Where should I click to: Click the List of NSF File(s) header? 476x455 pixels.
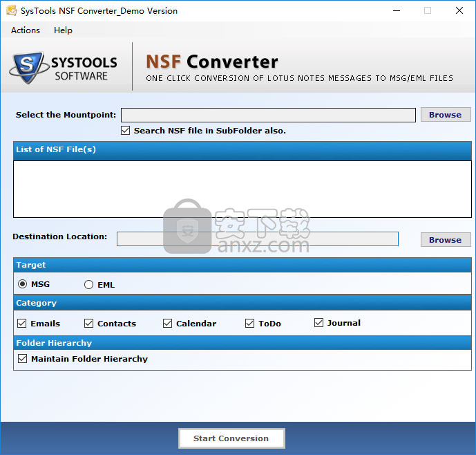pyautogui.click(x=242, y=150)
